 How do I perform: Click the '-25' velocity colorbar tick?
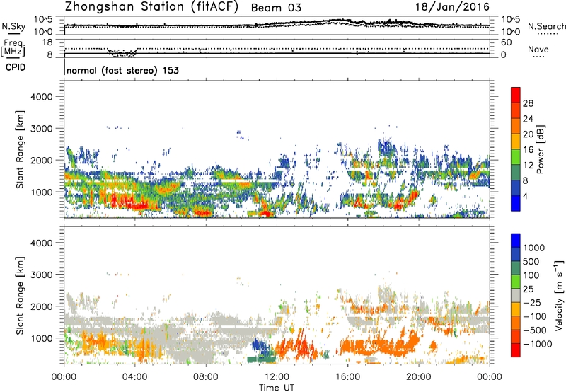[x=532, y=302]
